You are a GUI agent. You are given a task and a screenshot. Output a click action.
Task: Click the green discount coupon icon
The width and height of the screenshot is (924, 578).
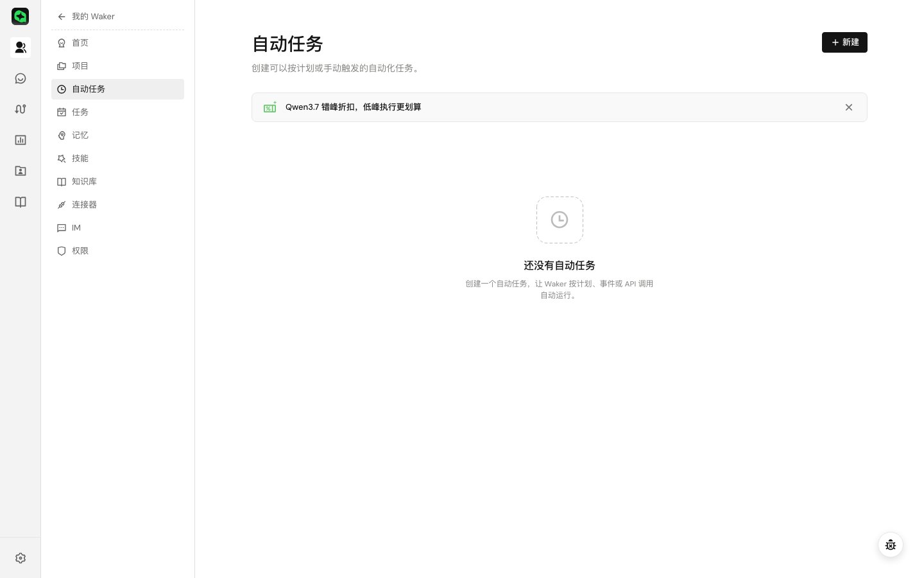pos(270,107)
